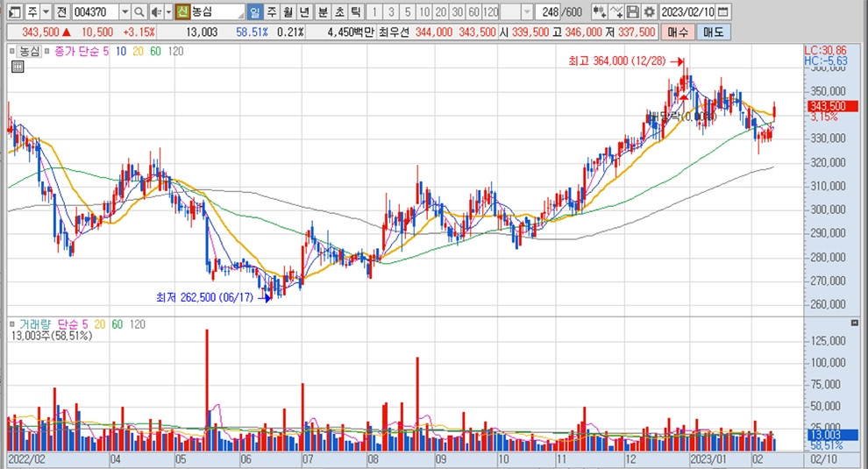Select the 60 interval preset button
Screen dimensions: 868x469
473,12
